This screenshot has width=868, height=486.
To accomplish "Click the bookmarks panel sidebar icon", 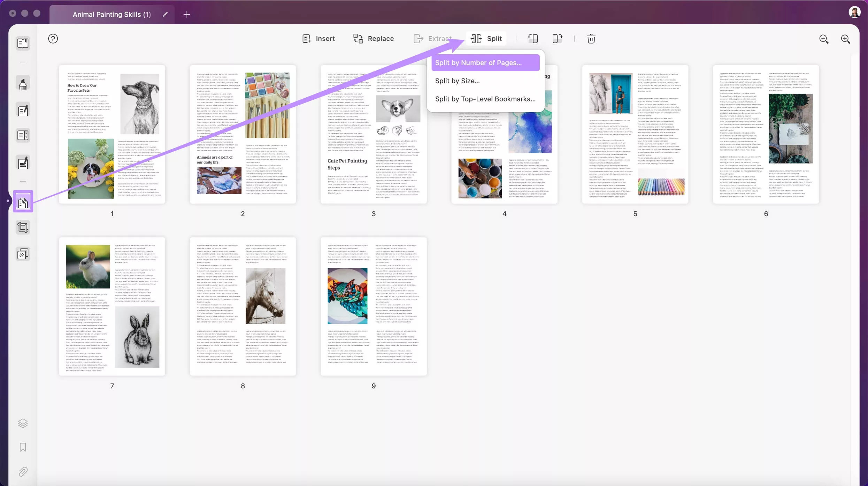I will coord(23,447).
